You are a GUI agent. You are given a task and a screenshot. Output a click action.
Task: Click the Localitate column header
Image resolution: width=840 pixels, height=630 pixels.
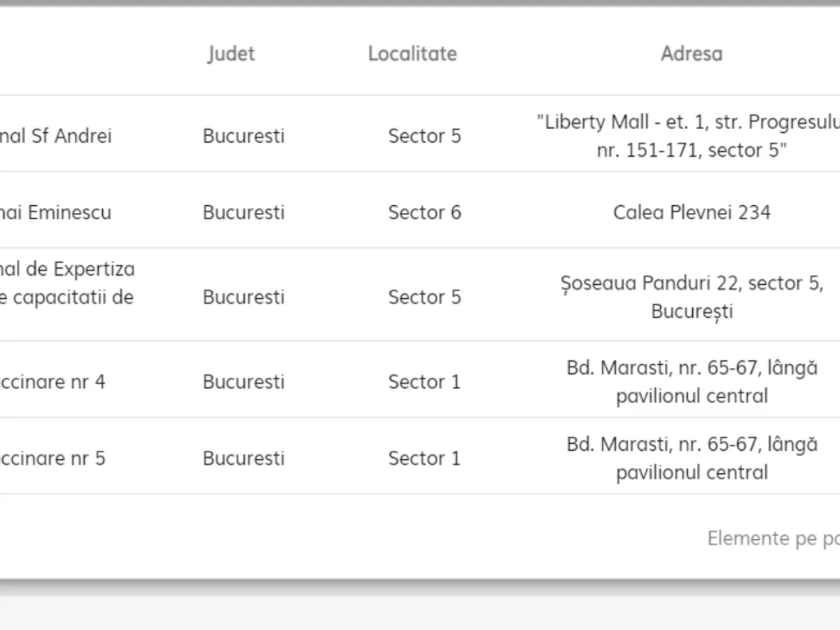[x=412, y=54]
